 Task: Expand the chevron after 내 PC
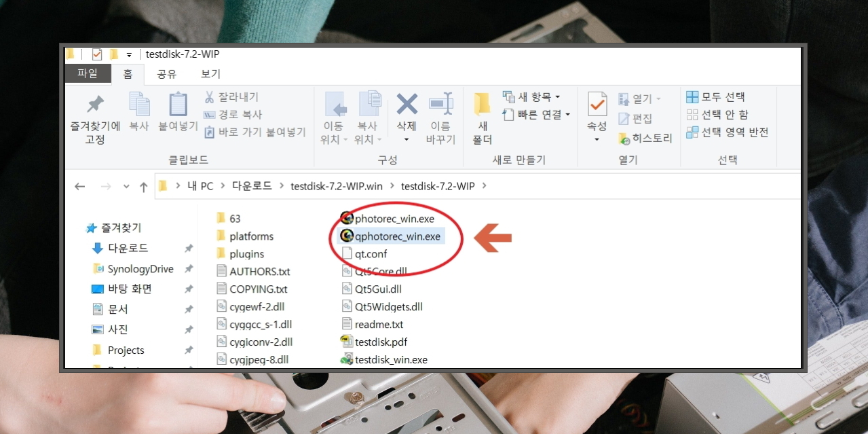[x=223, y=186]
